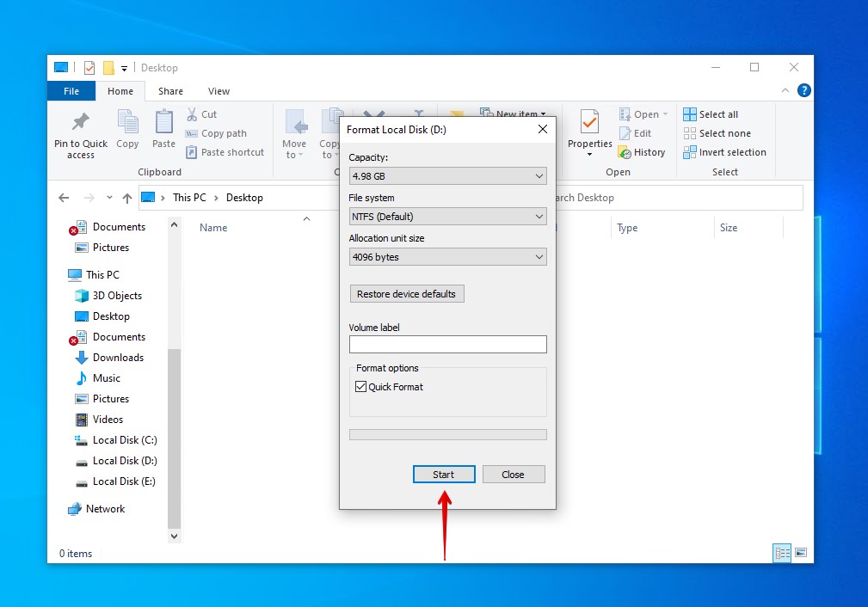Open Music in navigation pane

point(97,378)
